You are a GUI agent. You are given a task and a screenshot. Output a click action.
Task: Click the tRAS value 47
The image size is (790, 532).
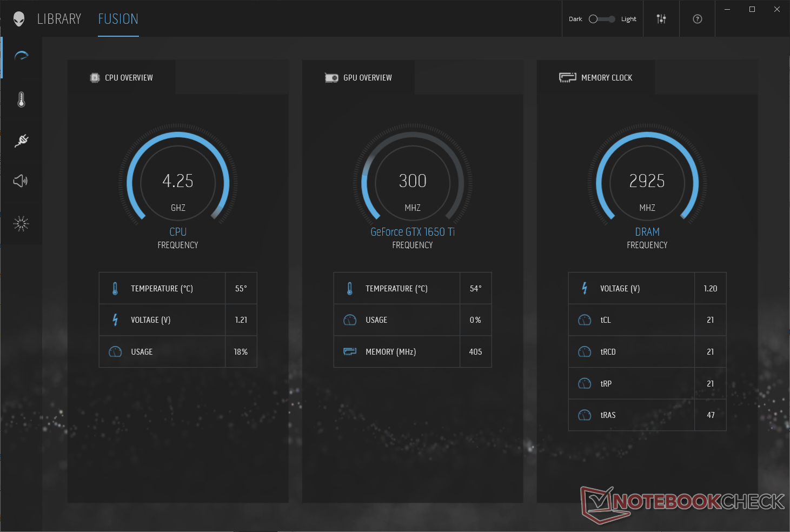[x=711, y=415]
